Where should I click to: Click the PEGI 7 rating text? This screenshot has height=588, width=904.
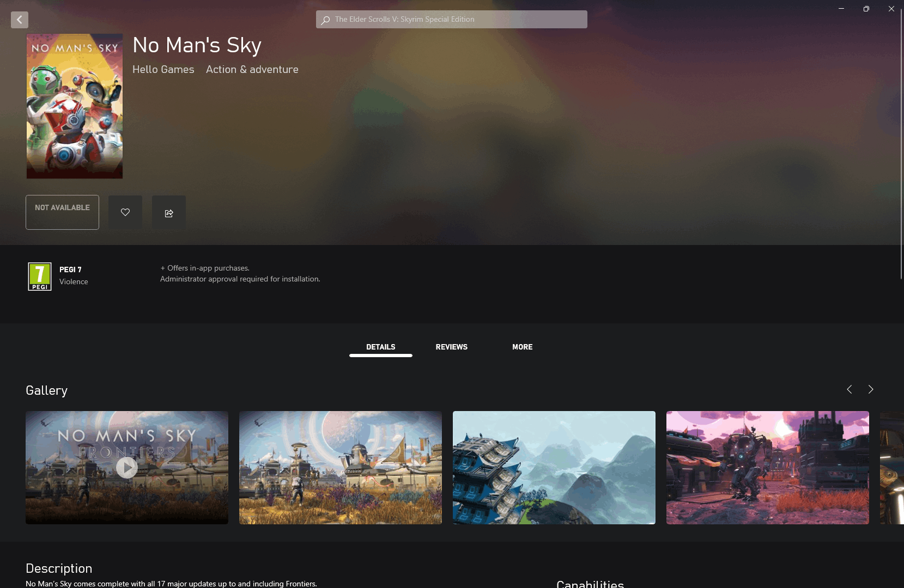tap(70, 269)
